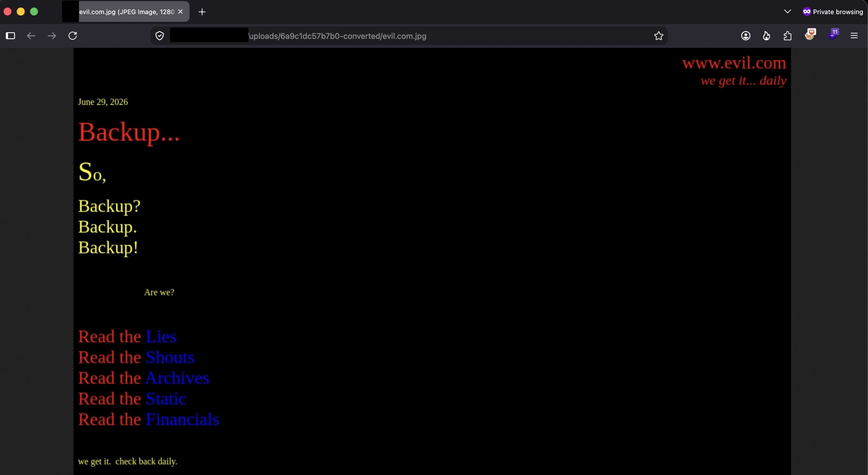Open the extensions puzzle icon
Image resolution: width=868 pixels, height=475 pixels.
tap(788, 36)
